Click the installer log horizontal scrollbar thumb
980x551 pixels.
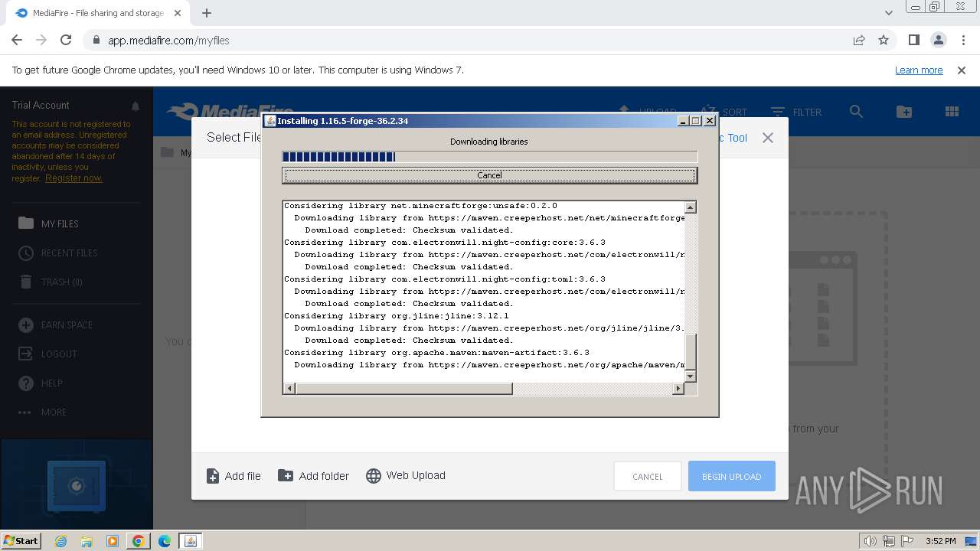click(x=403, y=389)
